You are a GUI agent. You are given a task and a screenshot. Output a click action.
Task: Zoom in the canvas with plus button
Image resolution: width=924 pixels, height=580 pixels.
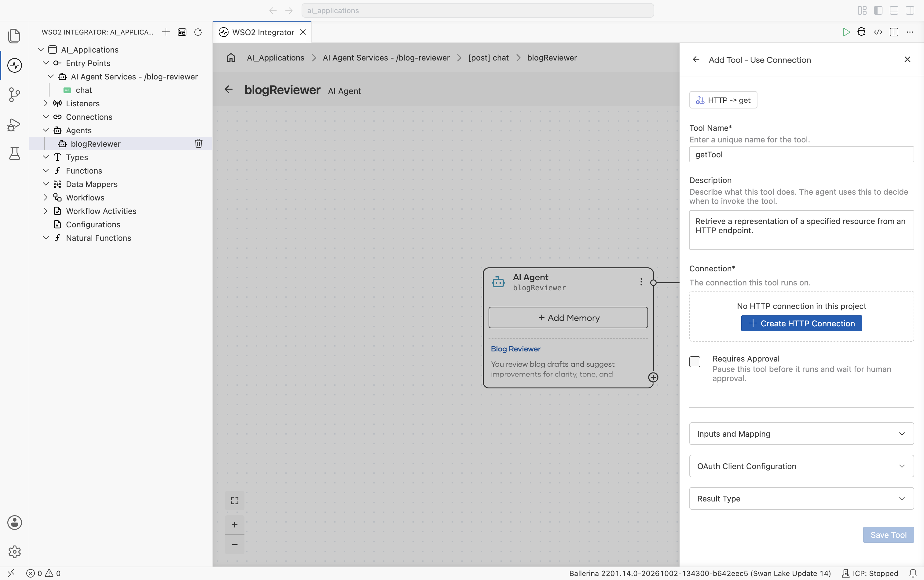pos(235,524)
